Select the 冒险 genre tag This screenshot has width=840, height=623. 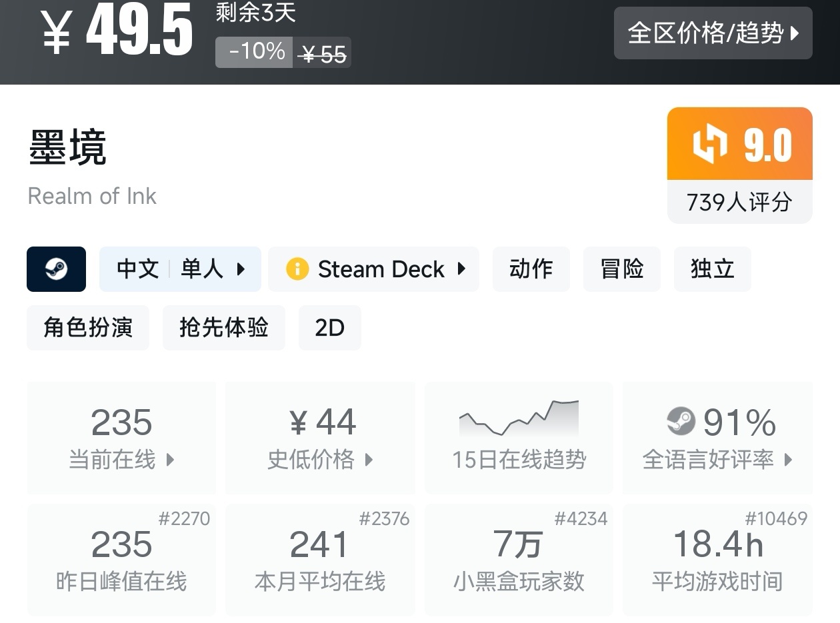pos(621,269)
